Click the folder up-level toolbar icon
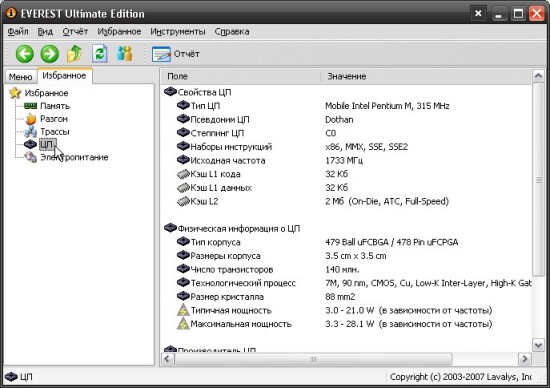Viewport: 550px width, 388px height. [74, 54]
